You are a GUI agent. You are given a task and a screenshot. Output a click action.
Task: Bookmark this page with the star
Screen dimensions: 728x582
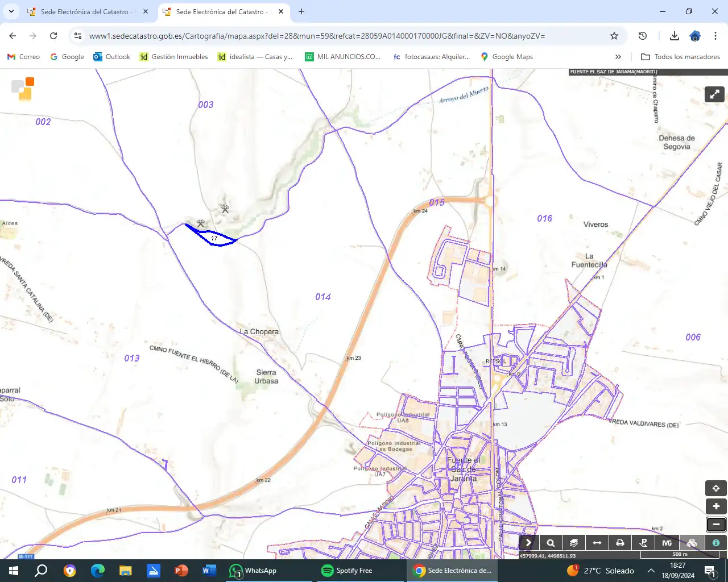pos(614,36)
